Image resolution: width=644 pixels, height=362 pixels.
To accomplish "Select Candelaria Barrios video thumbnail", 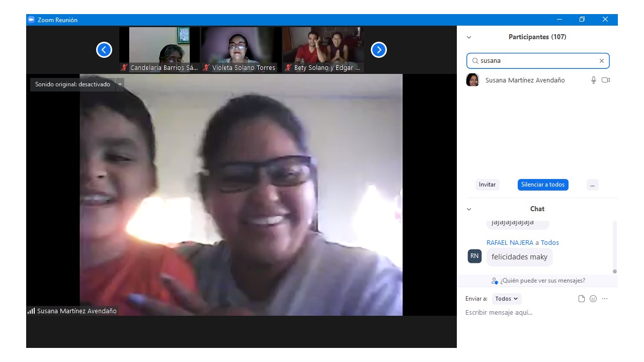I will coord(159,50).
